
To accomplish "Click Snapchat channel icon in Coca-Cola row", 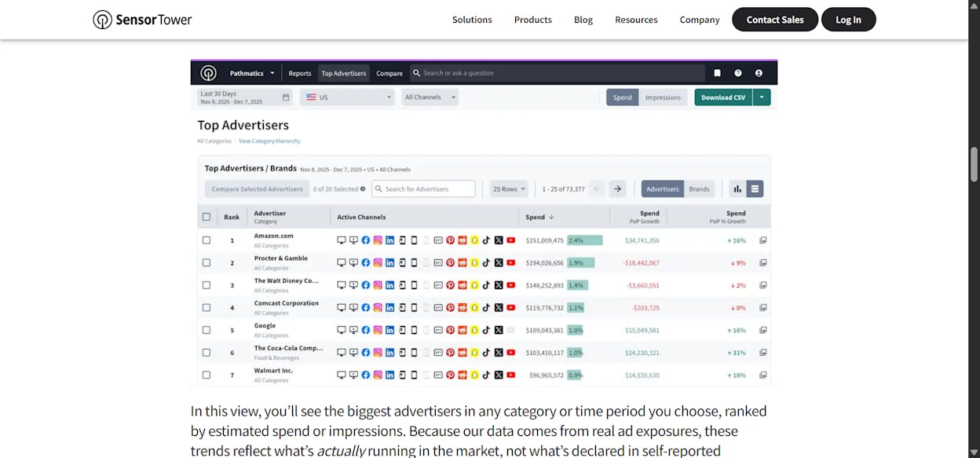I will (474, 353).
